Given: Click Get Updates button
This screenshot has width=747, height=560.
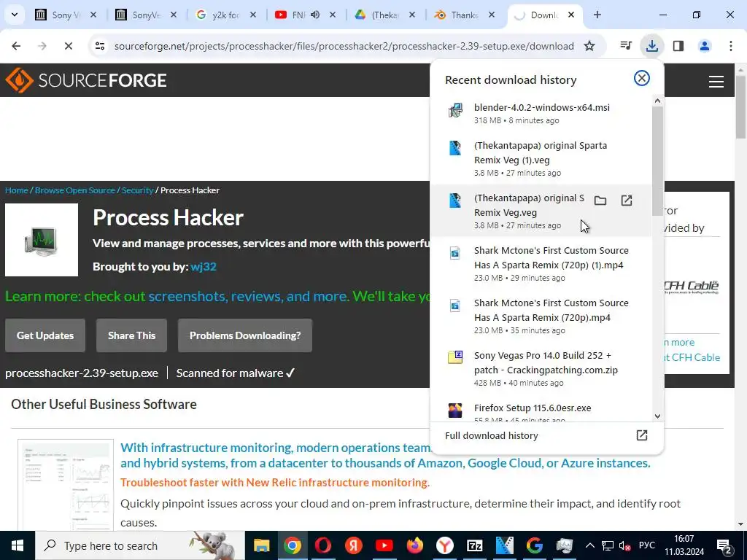Looking at the screenshot, I should [45, 335].
